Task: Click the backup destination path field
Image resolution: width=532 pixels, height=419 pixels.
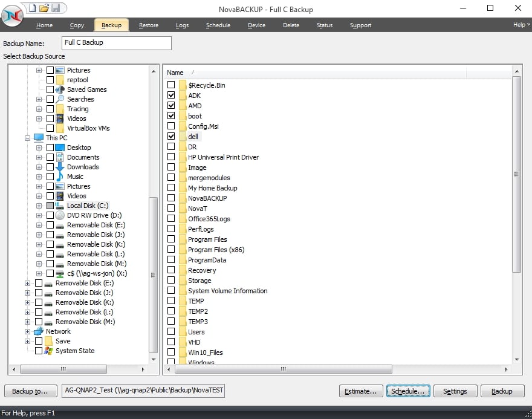Action: [x=143, y=391]
